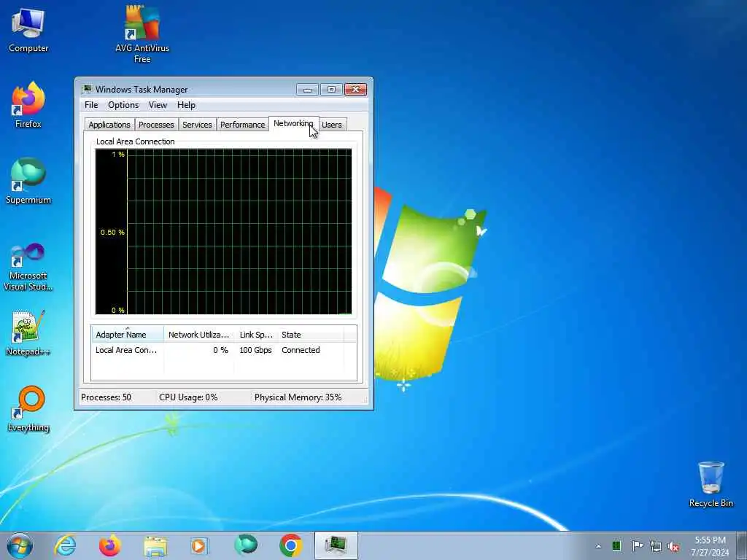Open the network tray icon
The width and height of the screenshot is (747, 560).
pyautogui.click(x=656, y=546)
